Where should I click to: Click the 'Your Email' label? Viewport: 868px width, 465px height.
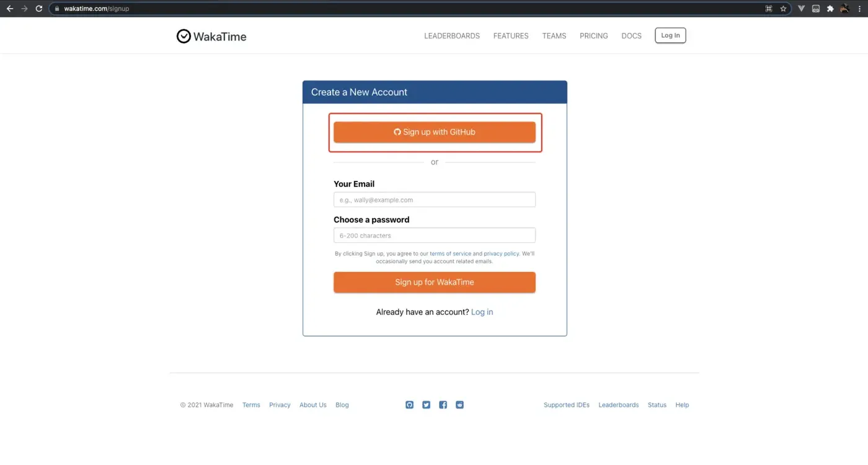pyautogui.click(x=354, y=184)
